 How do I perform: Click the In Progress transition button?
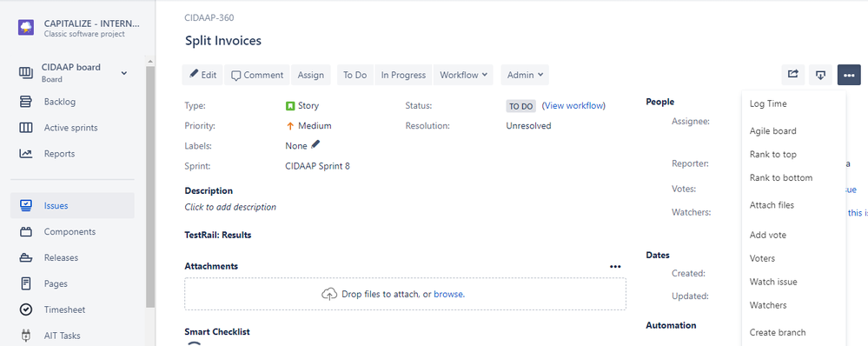pos(403,75)
